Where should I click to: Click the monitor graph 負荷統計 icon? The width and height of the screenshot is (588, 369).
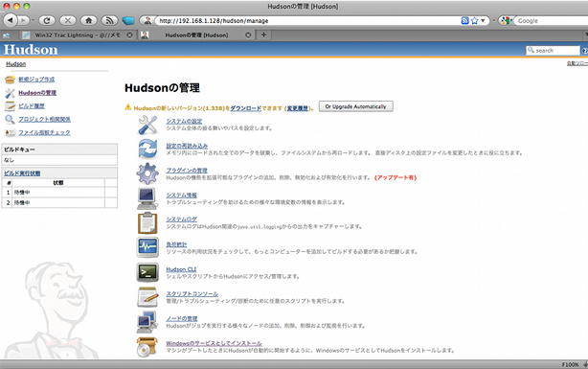(x=147, y=247)
